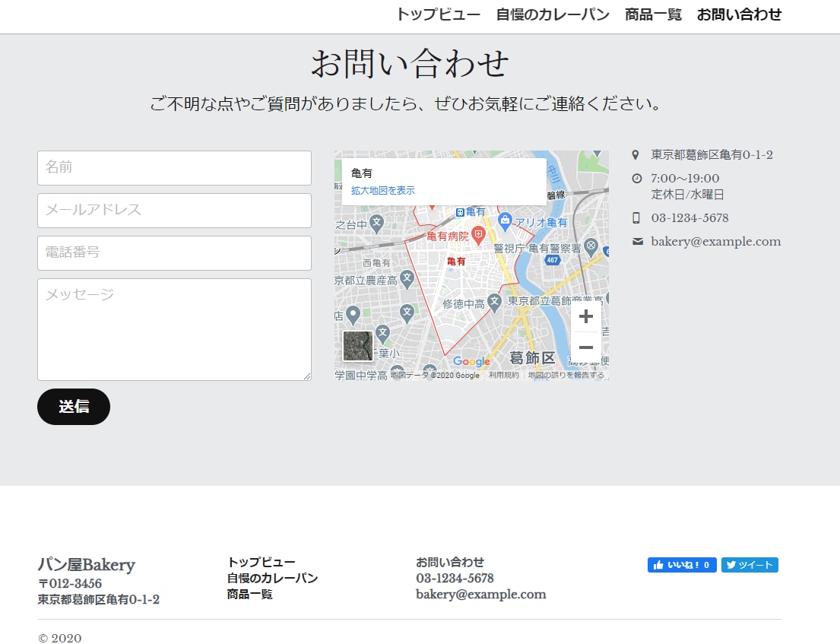Click into the メールアドレス field

tap(174, 211)
